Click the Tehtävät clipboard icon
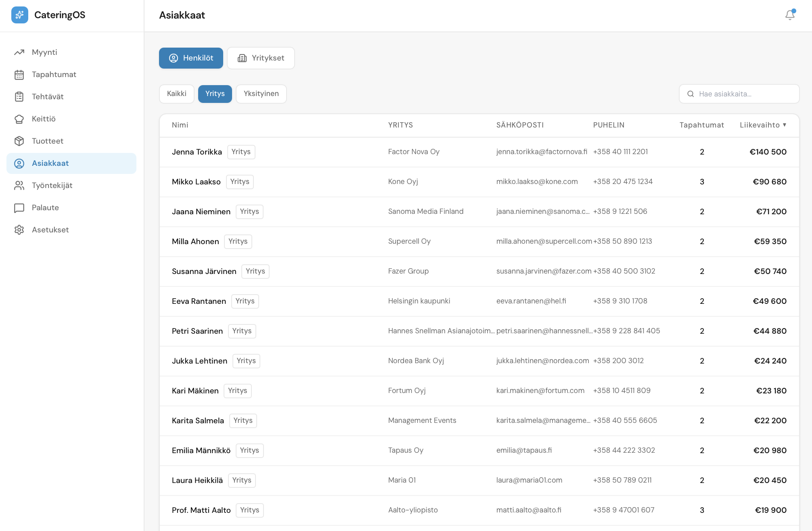 [x=19, y=97]
